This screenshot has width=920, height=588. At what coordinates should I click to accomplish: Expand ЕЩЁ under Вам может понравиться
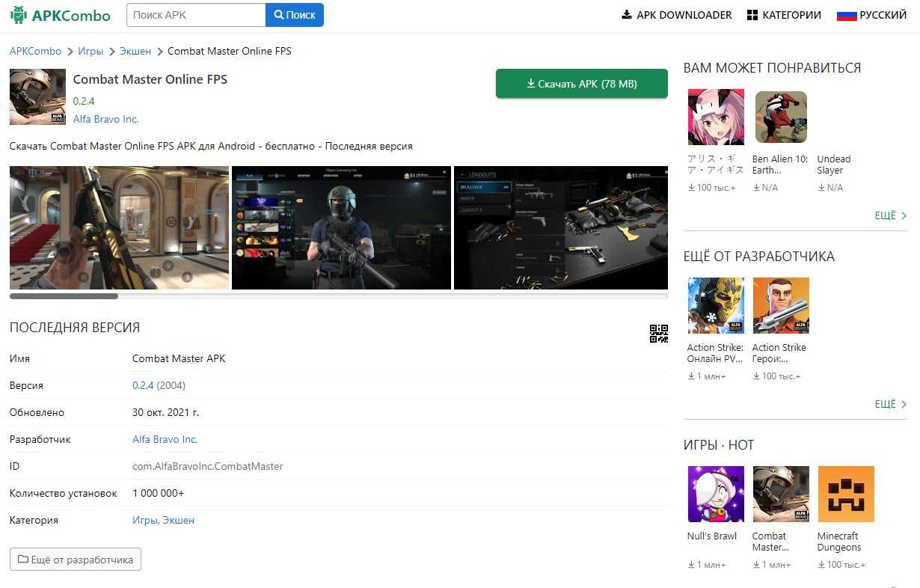pyautogui.click(x=890, y=215)
